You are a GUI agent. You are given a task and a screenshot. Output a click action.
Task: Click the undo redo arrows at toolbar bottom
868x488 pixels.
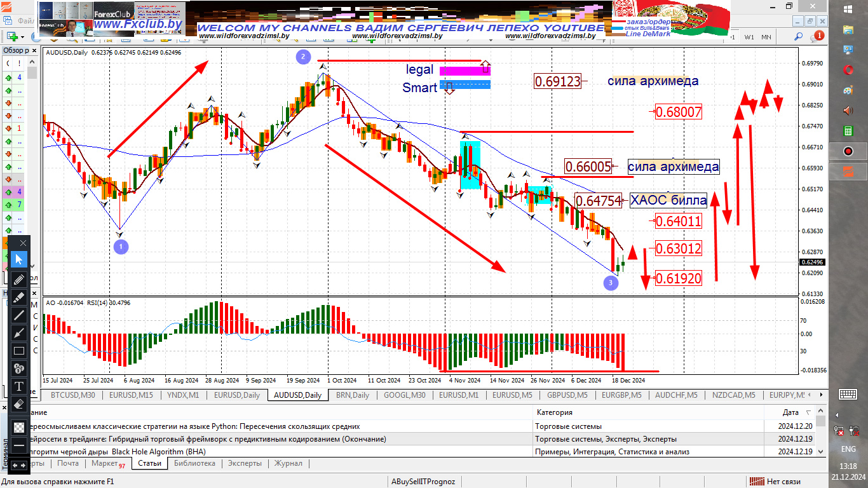(19, 466)
